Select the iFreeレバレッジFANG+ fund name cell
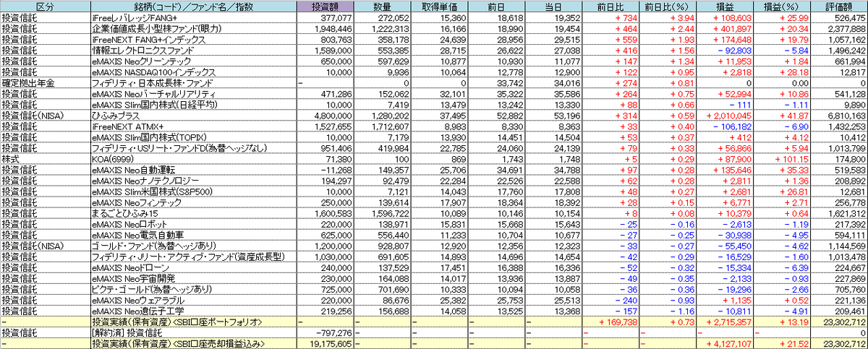The height and width of the screenshot is (349, 868). [194, 16]
